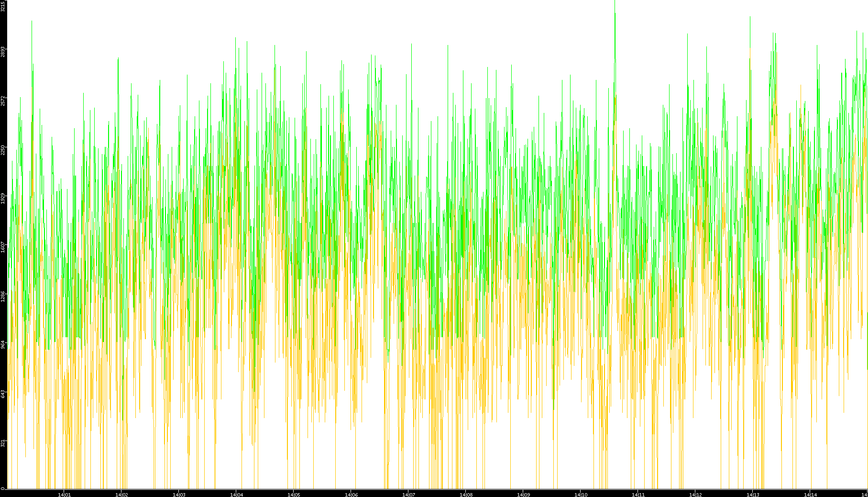
Task: Click the 2893 label on the vertical axis
Action: coord(3,52)
